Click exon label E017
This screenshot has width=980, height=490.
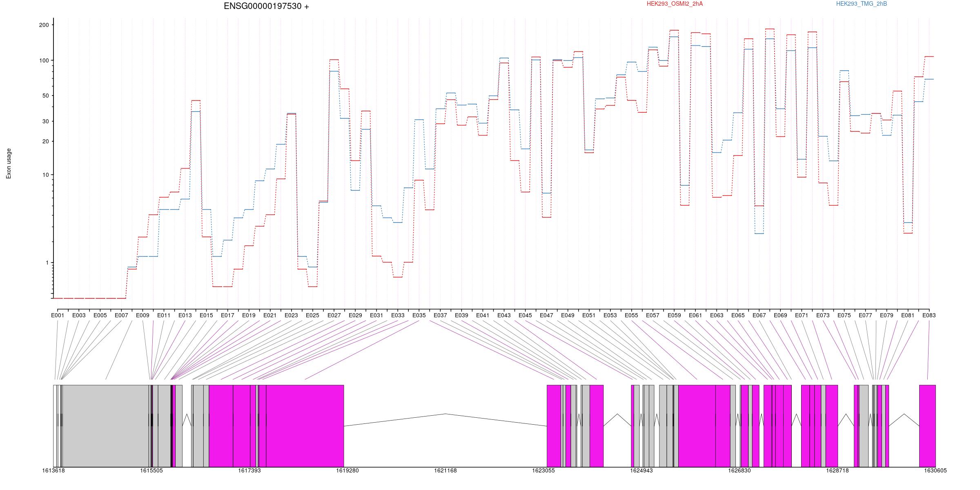coord(227,315)
